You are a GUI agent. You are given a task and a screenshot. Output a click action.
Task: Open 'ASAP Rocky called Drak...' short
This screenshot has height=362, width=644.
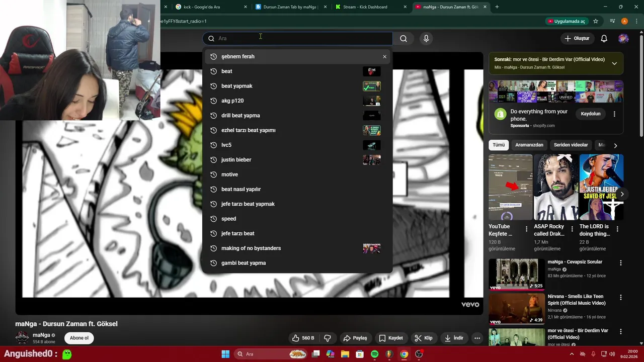click(555, 187)
